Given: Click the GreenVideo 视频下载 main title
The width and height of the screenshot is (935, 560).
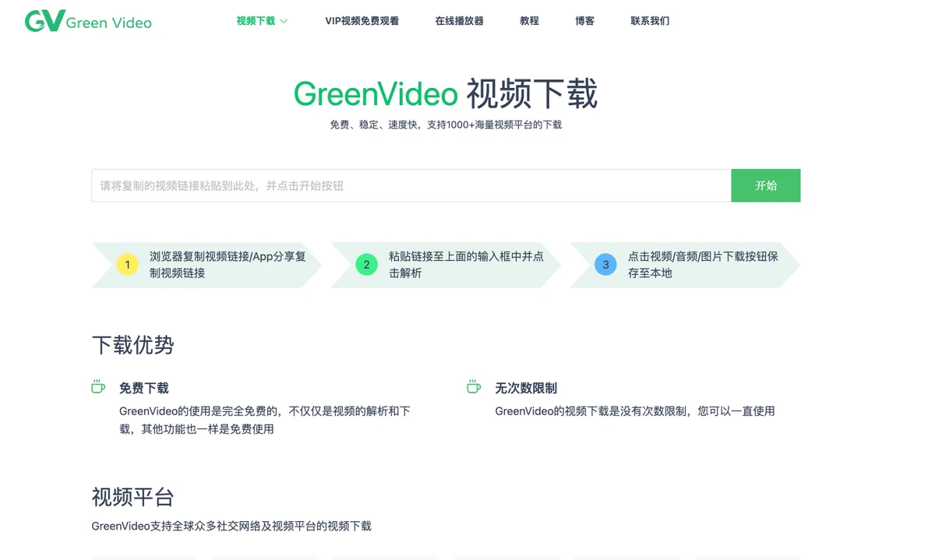Looking at the screenshot, I should pyautogui.click(x=446, y=94).
